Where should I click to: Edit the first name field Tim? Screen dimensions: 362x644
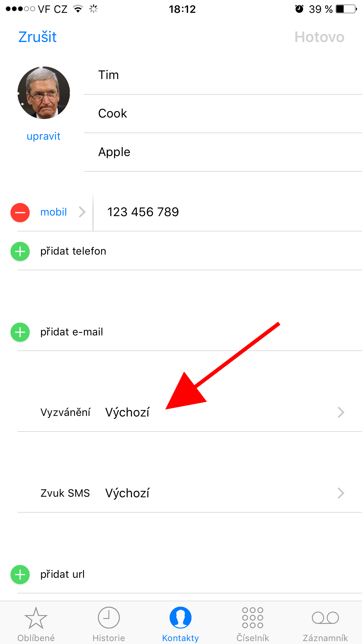pyautogui.click(x=223, y=75)
